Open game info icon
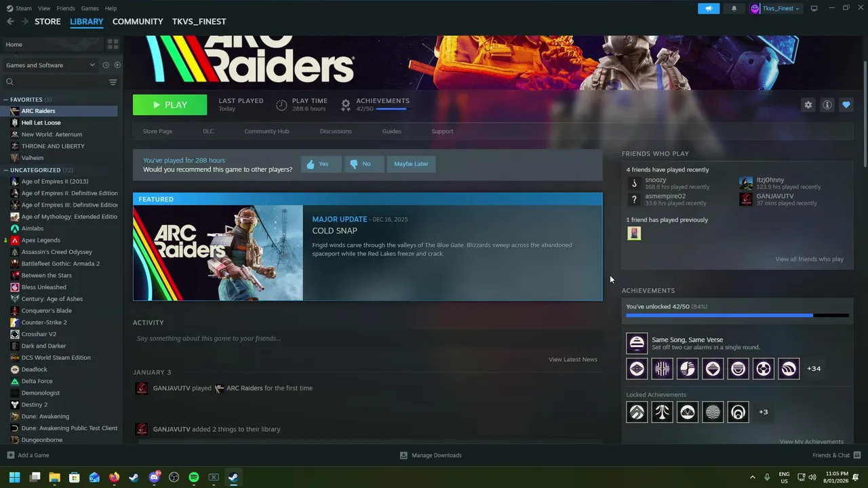868x488 pixels. [x=827, y=105]
